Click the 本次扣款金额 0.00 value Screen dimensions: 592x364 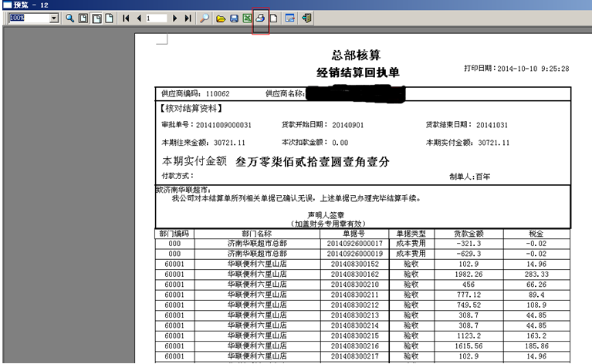tap(340, 143)
